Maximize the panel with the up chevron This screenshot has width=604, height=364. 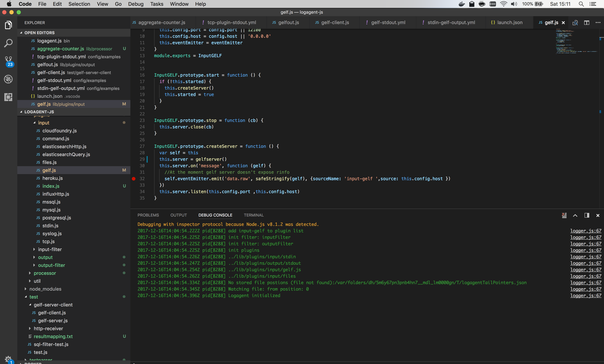575,215
